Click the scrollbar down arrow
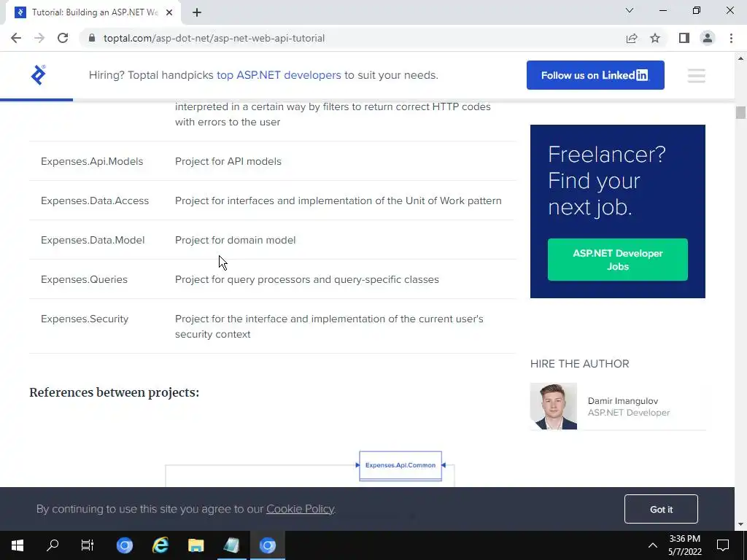 coord(740,525)
